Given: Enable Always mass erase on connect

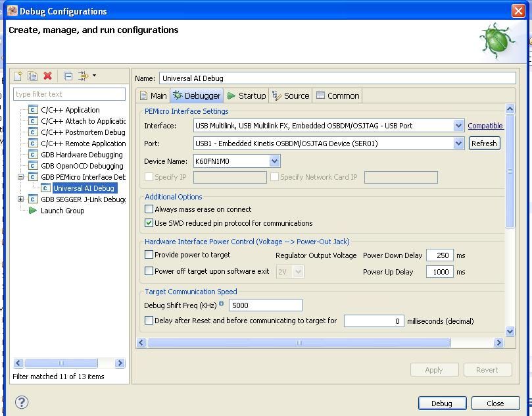Looking at the screenshot, I should [x=149, y=209].
